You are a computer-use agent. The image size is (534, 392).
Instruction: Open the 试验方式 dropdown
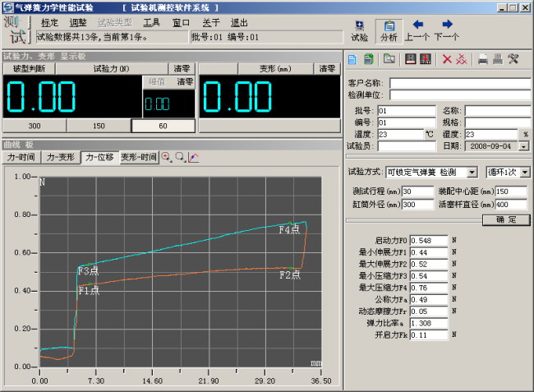pos(472,173)
